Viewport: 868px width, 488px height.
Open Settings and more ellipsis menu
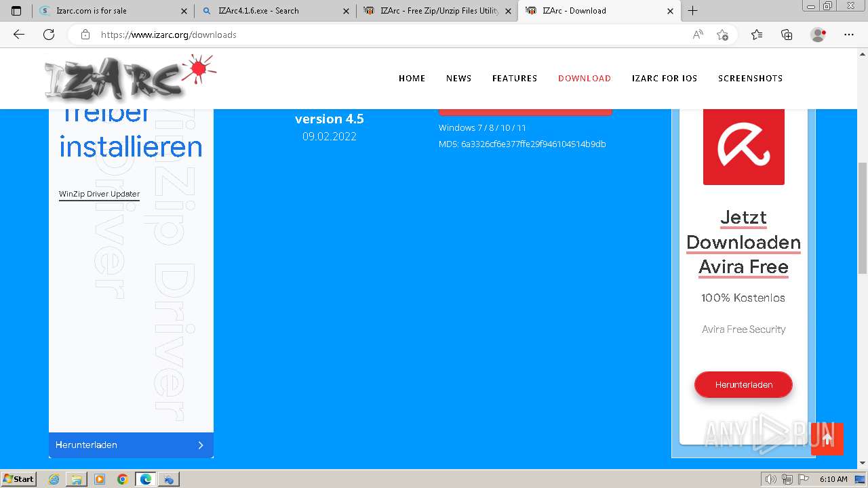click(849, 35)
